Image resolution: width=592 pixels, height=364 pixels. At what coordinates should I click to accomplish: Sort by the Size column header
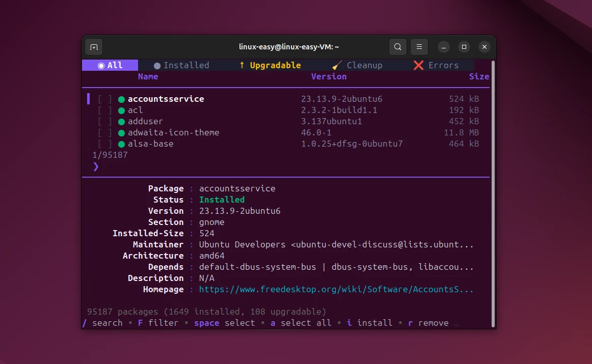(x=479, y=76)
